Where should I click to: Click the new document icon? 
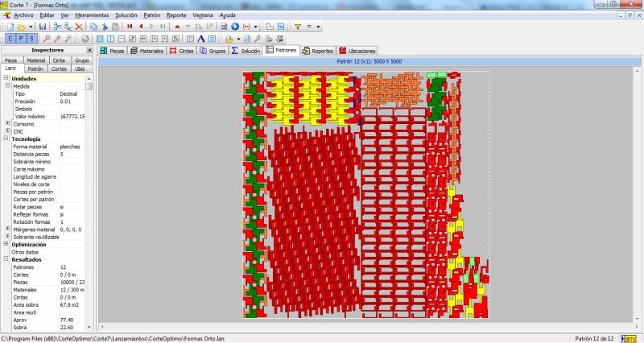[9, 27]
